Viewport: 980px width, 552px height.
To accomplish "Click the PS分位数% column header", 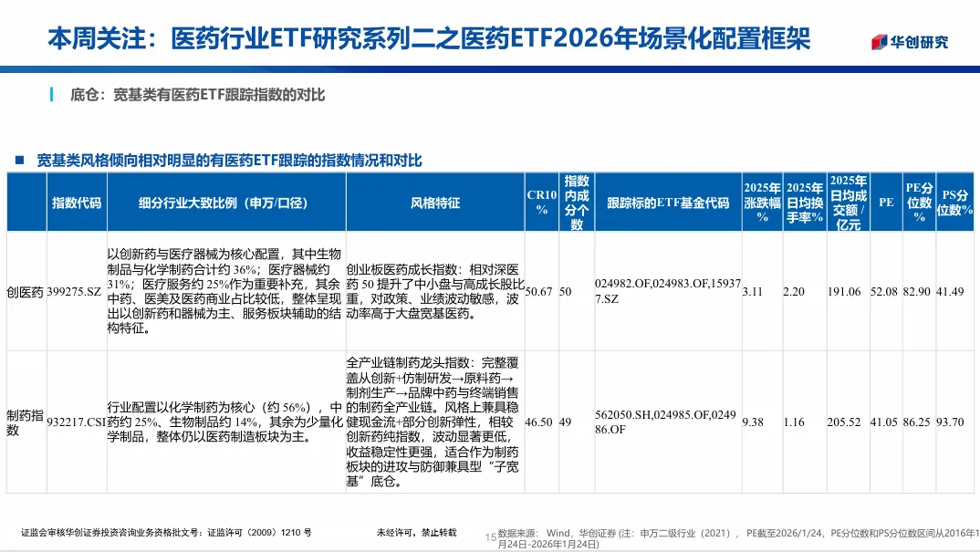I will 954,203.
